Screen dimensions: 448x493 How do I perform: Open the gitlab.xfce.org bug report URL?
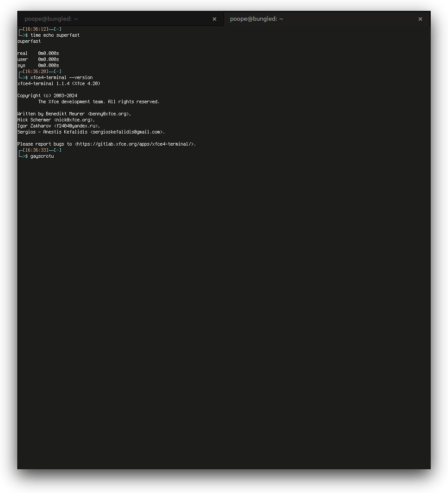click(x=135, y=144)
